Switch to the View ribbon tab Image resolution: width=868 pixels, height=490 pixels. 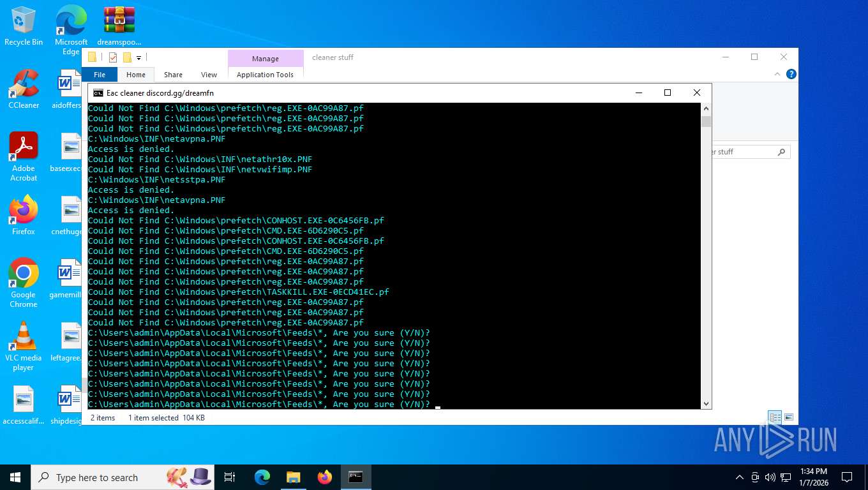209,75
